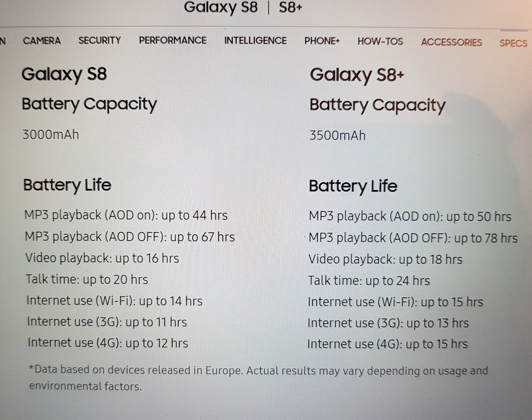Screen dimensions: 532x420
Task: Click the 'up to 44 hrs' MP3 playback line
Action: [x=126, y=215]
